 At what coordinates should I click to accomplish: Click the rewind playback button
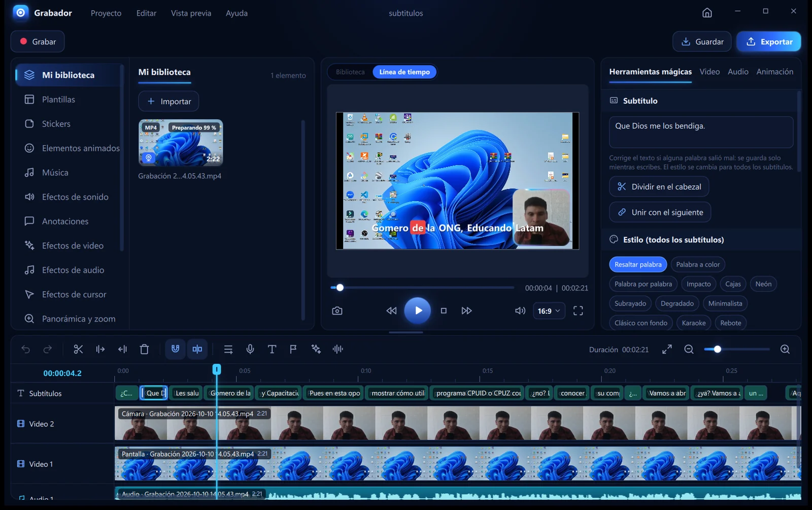(x=391, y=311)
